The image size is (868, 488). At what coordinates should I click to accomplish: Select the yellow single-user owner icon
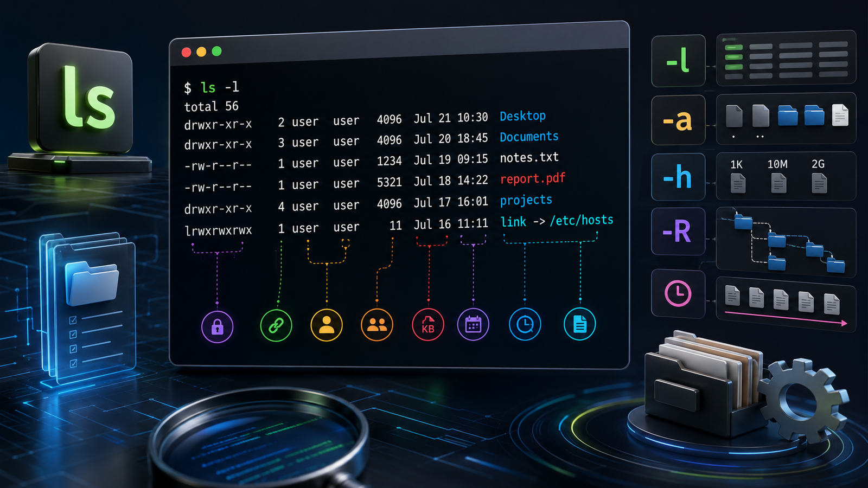click(x=327, y=325)
